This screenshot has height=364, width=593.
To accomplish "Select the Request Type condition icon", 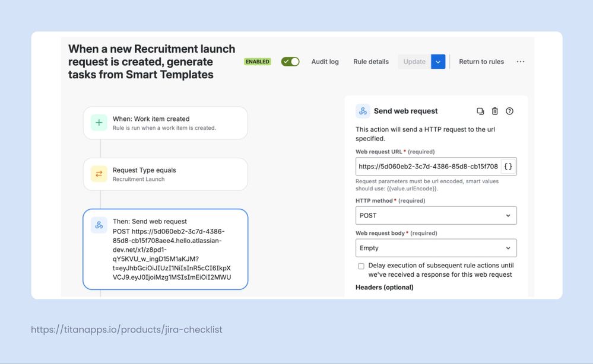I will click(99, 174).
